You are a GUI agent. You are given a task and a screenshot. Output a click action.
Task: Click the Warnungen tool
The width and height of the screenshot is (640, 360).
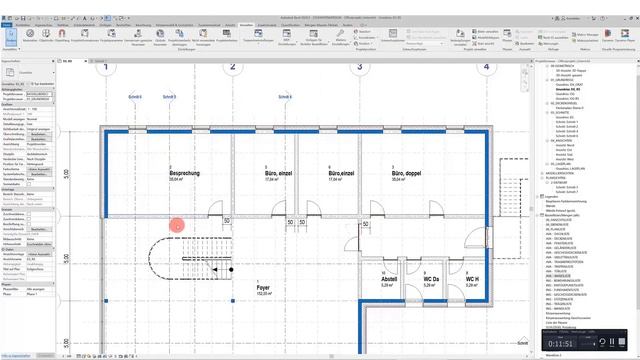click(x=548, y=43)
